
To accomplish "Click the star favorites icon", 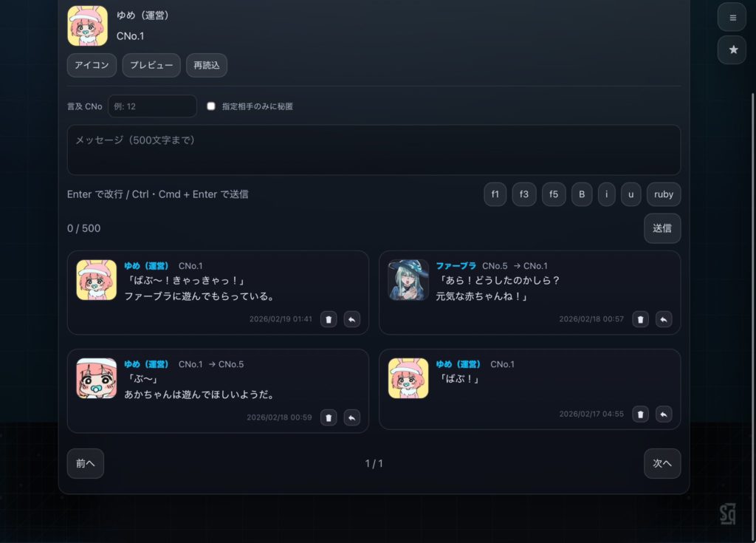I will [732, 49].
